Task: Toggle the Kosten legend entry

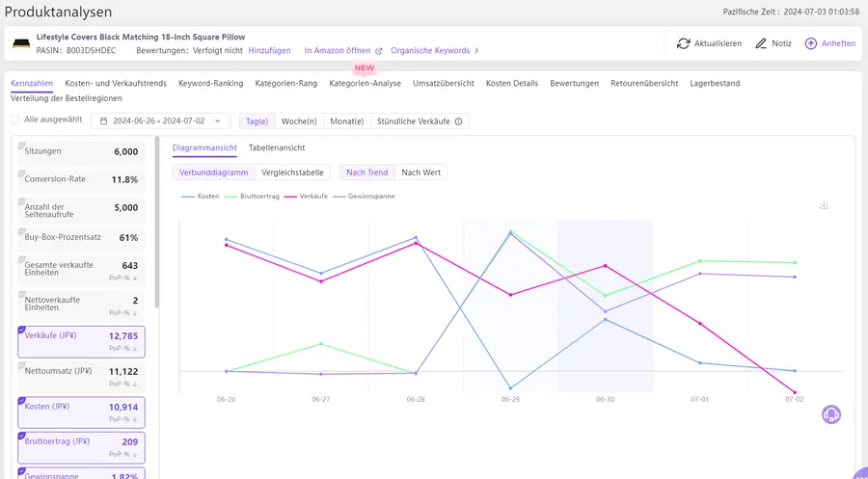Action: click(x=201, y=197)
